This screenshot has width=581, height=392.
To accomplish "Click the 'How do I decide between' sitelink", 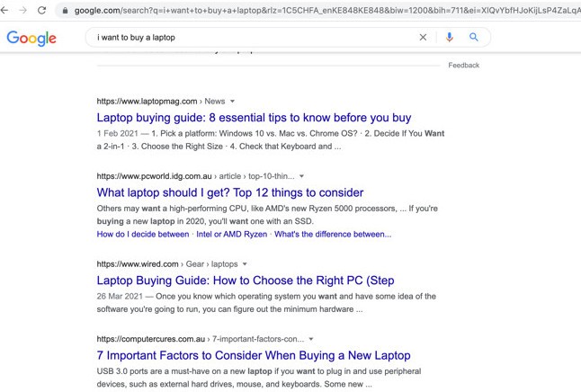I will pyautogui.click(x=143, y=234).
